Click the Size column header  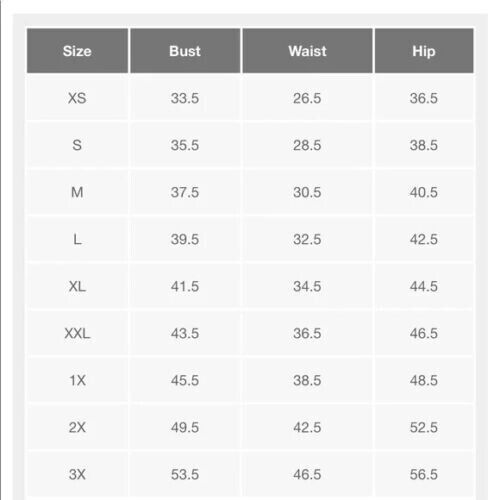coord(77,51)
